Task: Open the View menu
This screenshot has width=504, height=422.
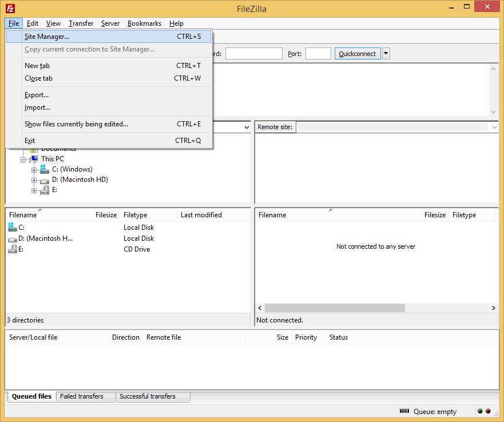Action: (x=53, y=23)
